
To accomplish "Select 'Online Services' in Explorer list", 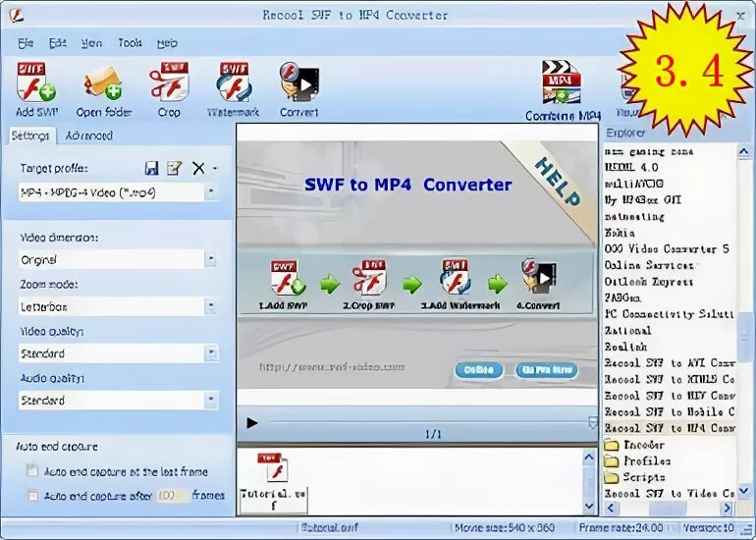I will [649, 265].
